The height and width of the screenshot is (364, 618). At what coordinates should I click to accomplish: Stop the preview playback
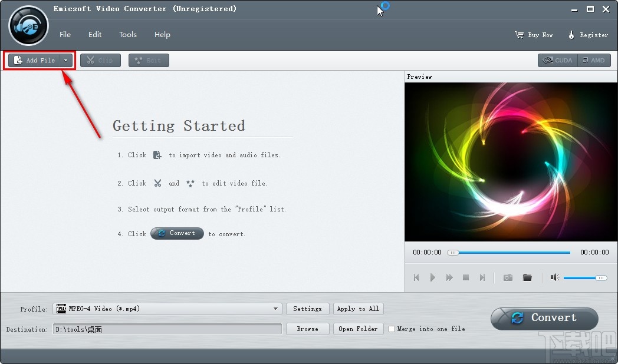point(466,277)
